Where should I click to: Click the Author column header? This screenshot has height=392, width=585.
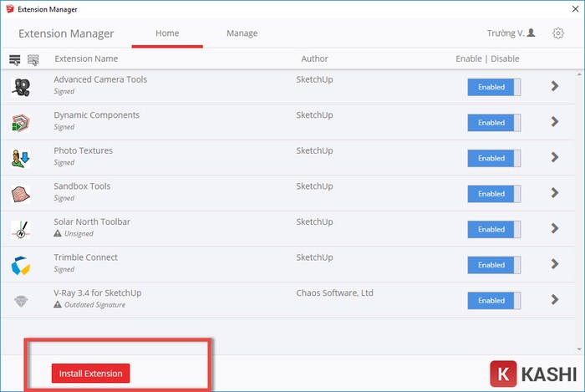314,59
